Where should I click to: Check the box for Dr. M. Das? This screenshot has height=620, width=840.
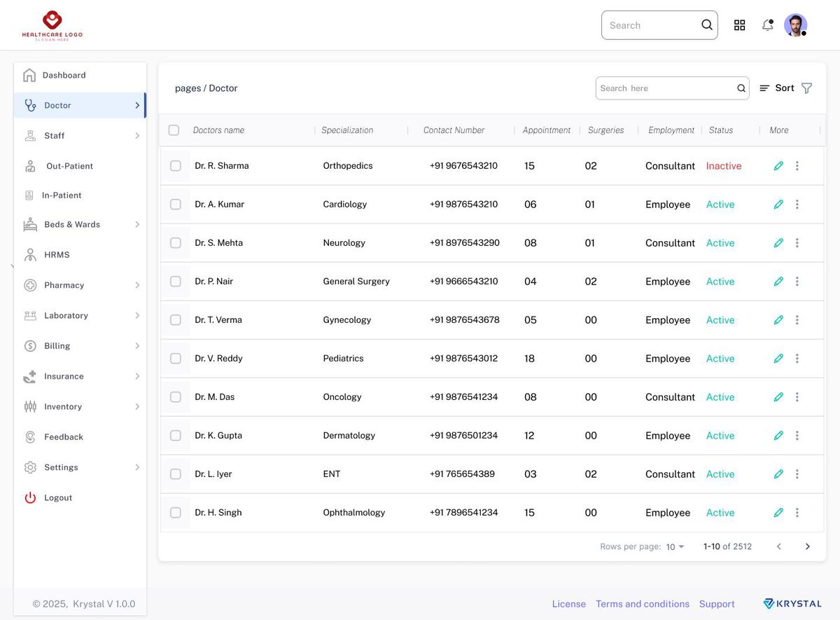176,397
